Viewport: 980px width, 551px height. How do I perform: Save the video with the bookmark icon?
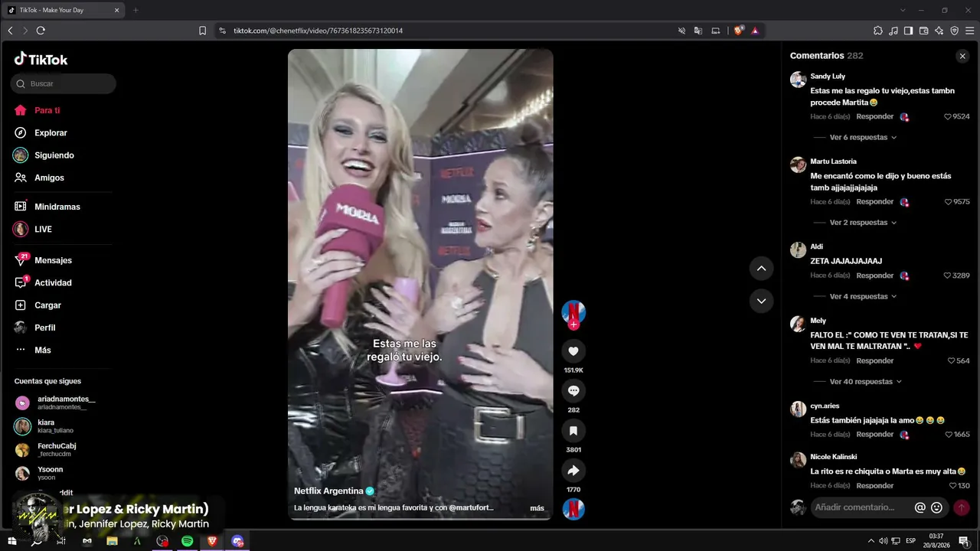click(573, 431)
